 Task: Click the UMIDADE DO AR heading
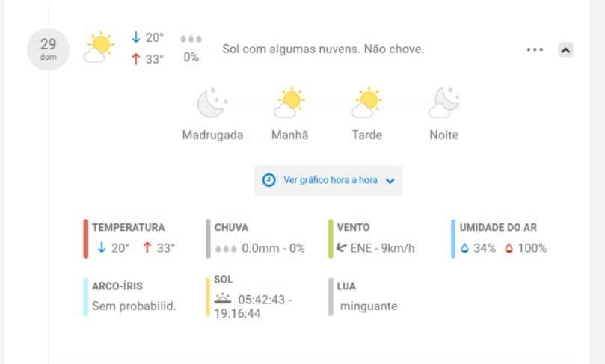pyautogui.click(x=498, y=227)
